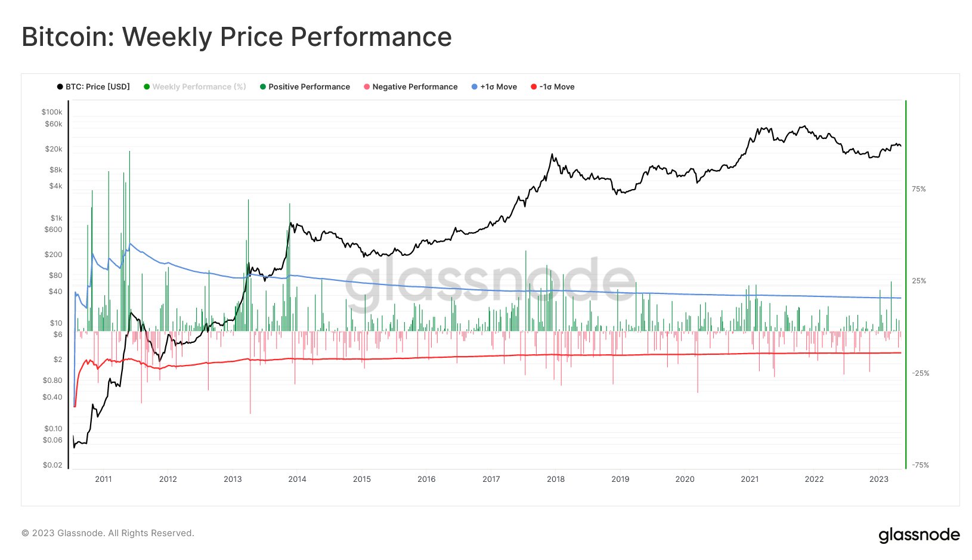
Task: Toggle the -1σ Move legend entry
Action: tap(553, 87)
